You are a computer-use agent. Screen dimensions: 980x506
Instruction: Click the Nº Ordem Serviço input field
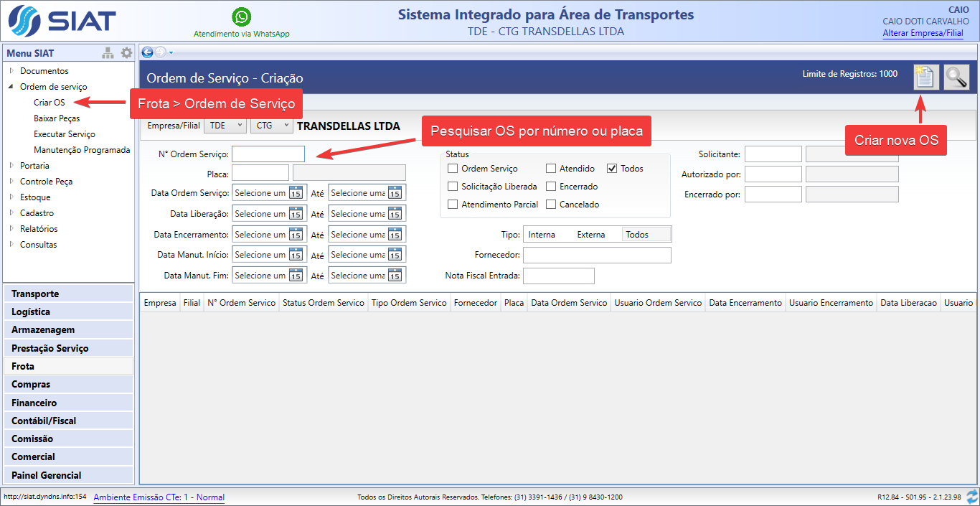pyautogui.click(x=268, y=154)
